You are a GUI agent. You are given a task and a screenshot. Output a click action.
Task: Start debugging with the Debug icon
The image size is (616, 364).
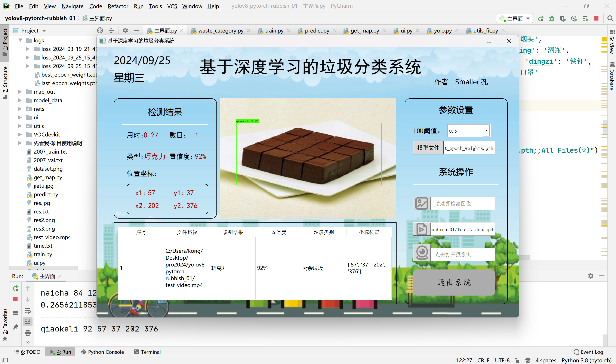tap(552, 18)
